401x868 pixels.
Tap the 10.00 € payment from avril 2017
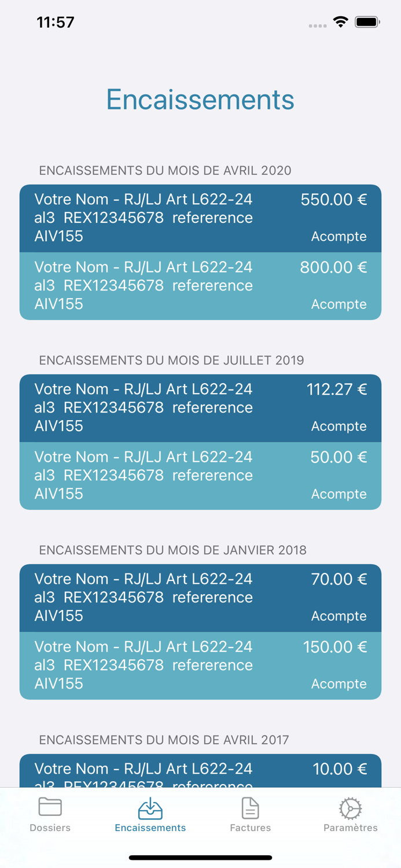tap(200, 770)
